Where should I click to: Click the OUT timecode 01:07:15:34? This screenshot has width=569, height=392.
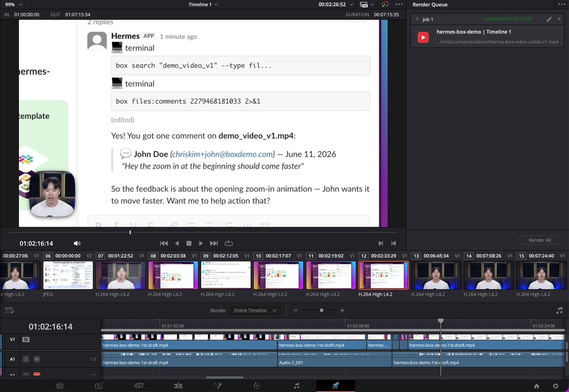point(78,15)
